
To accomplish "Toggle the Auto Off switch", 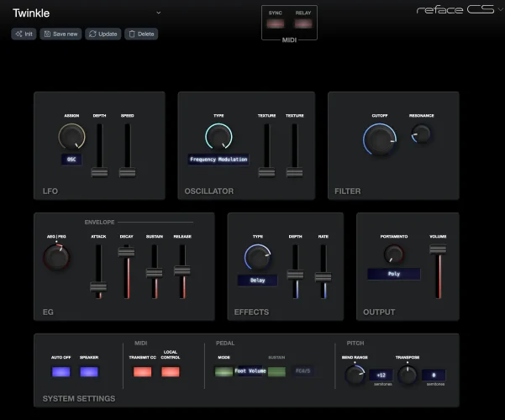I will (x=61, y=372).
